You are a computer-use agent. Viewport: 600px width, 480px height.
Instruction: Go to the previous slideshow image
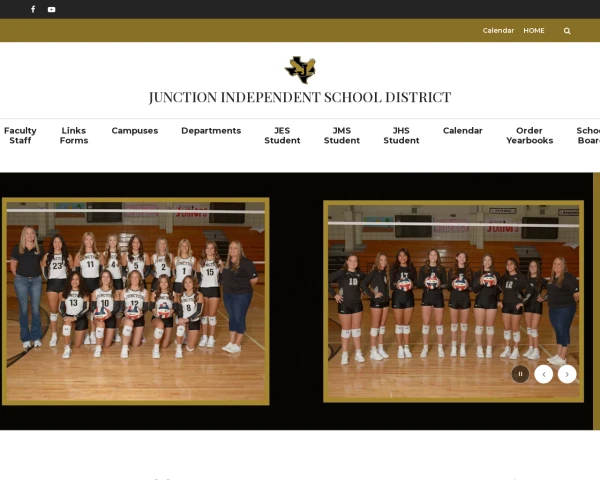pyautogui.click(x=544, y=374)
